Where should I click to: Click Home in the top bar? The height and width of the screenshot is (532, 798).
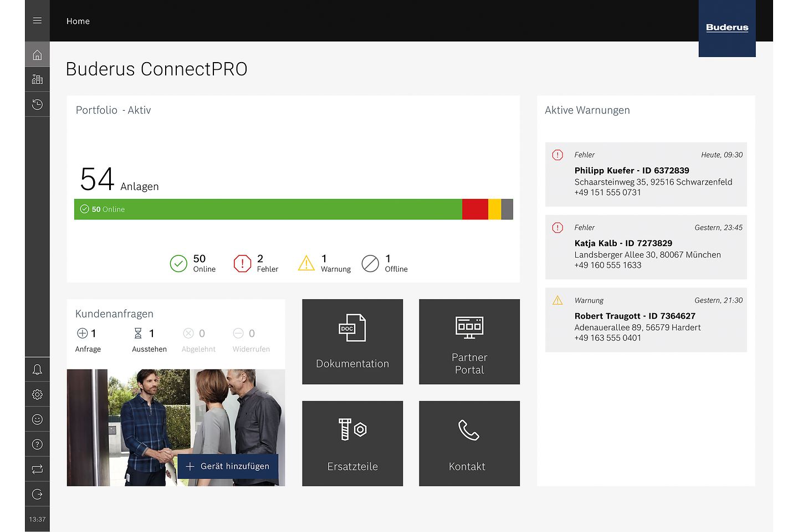pos(78,21)
